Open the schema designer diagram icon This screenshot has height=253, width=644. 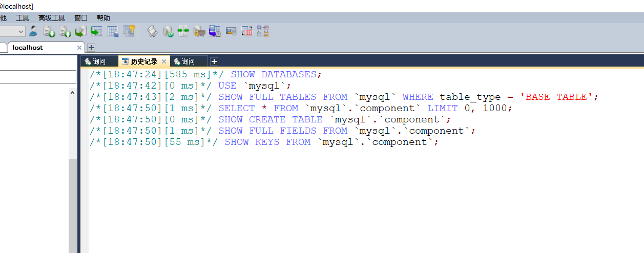coord(263,31)
